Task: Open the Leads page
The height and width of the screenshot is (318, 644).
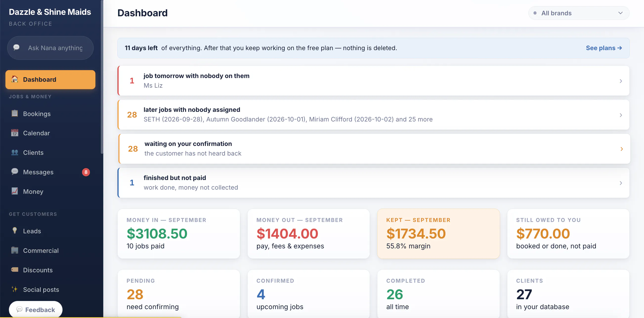Action: coord(50,231)
